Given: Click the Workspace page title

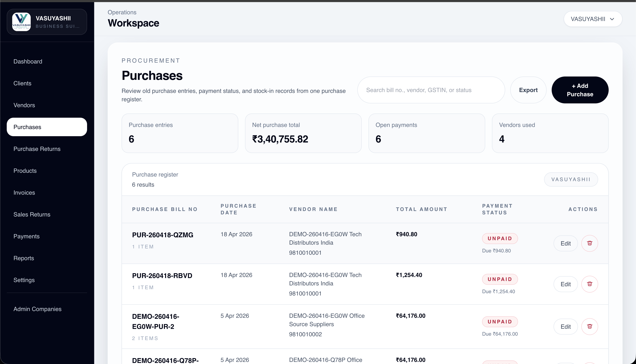Looking at the screenshot, I should tap(133, 23).
